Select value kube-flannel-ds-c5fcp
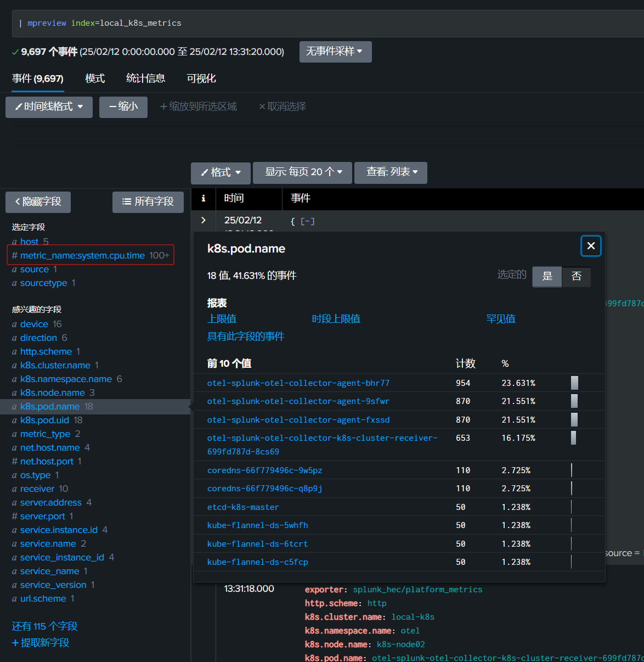The height and width of the screenshot is (662, 644). 257,562
